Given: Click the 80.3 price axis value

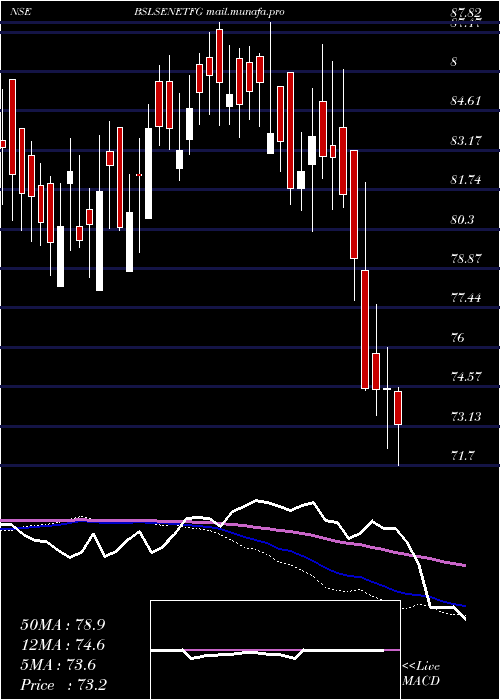Looking at the screenshot, I should point(462,220).
